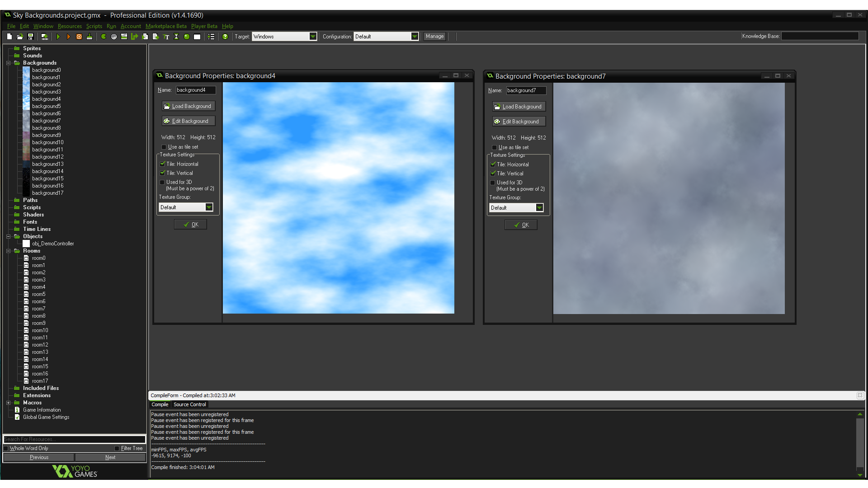
Task: Create a new background resource
Action: (124, 36)
